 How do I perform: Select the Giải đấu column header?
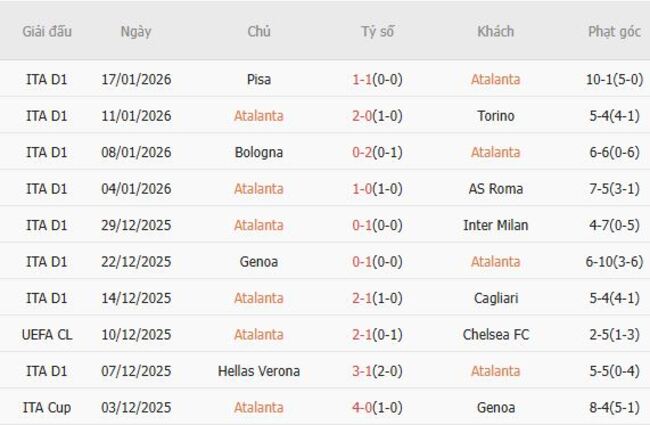(47, 31)
